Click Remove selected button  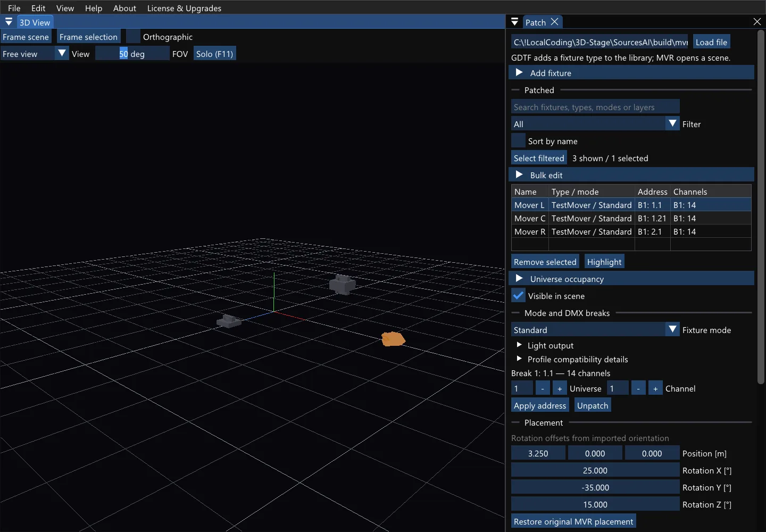545,262
